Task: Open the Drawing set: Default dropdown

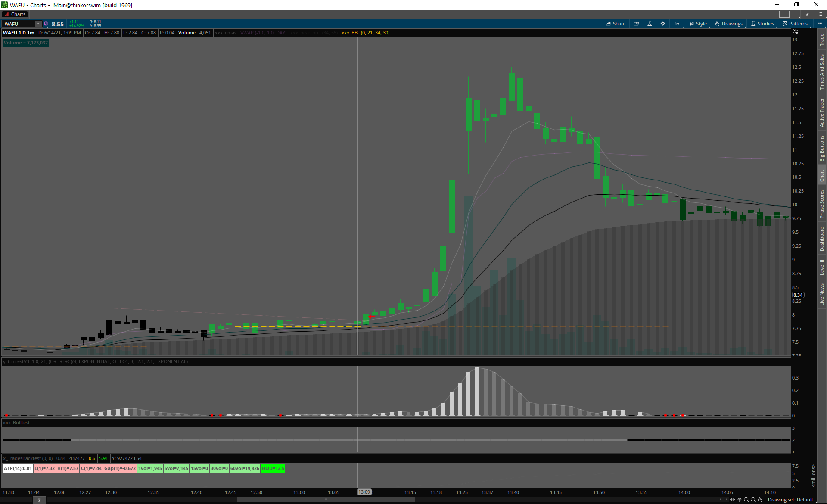Action: 790,500
